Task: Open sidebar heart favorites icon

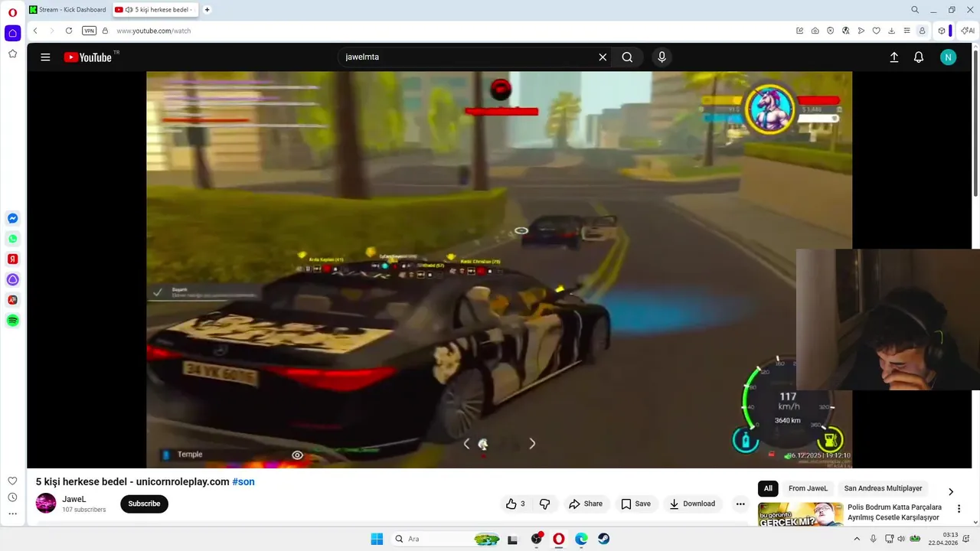Action: tap(12, 481)
